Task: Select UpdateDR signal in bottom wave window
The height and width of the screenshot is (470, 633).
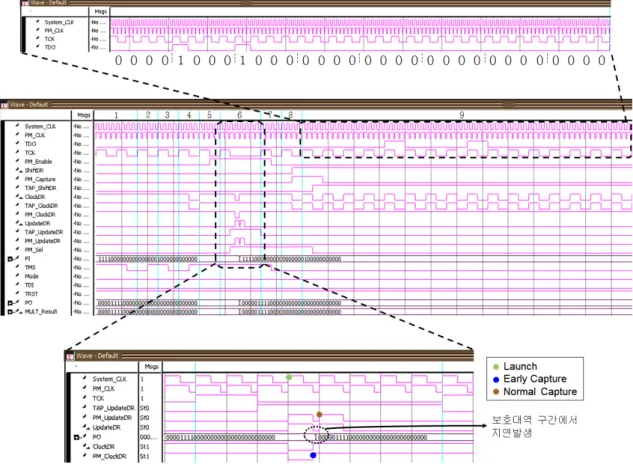Action: [106, 428]
